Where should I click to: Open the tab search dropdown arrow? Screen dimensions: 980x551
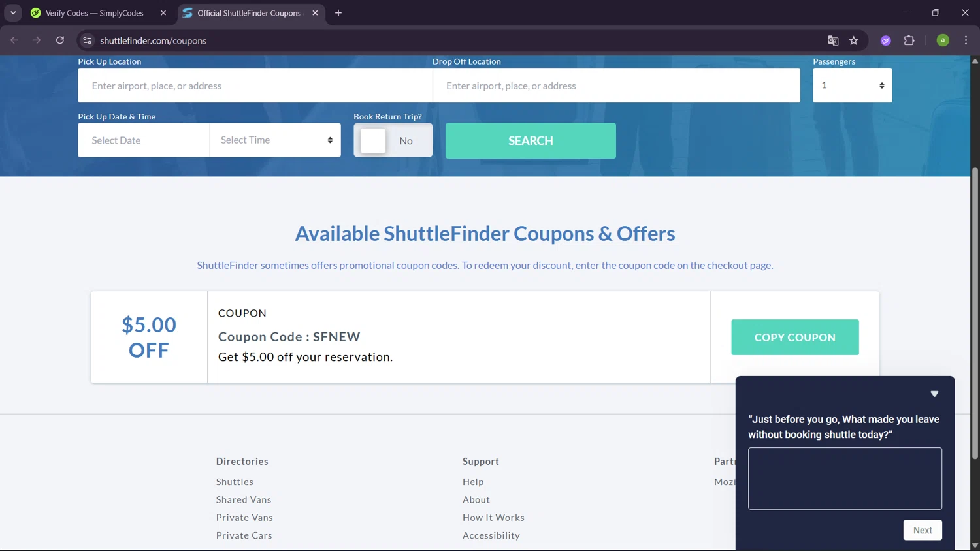(x=13, y=13)
